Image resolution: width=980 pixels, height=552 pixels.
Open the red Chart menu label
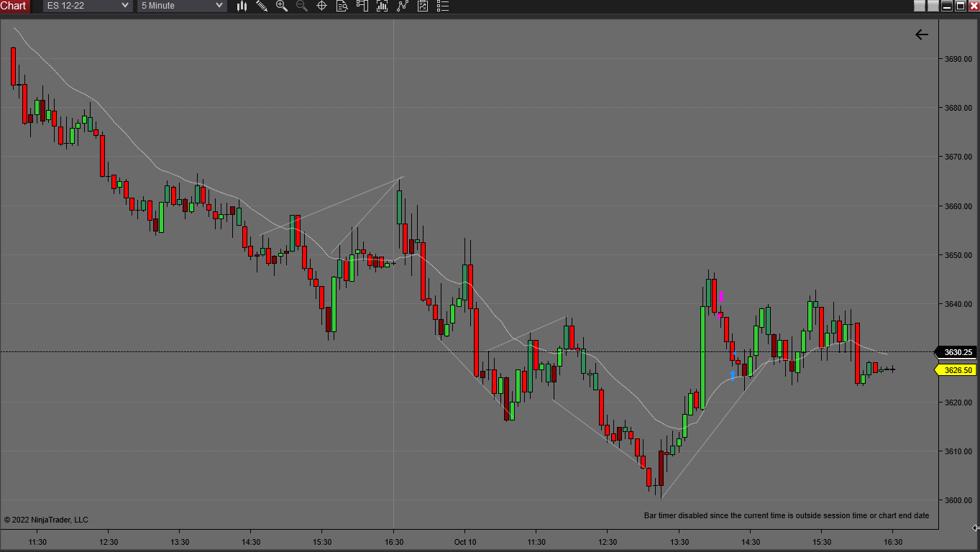14,6
